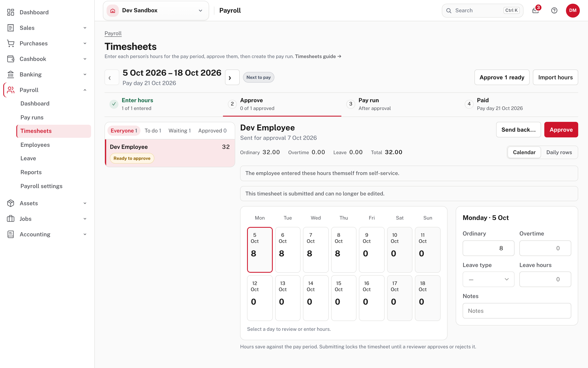Click the Notes input field

click(x=517, y=311)
